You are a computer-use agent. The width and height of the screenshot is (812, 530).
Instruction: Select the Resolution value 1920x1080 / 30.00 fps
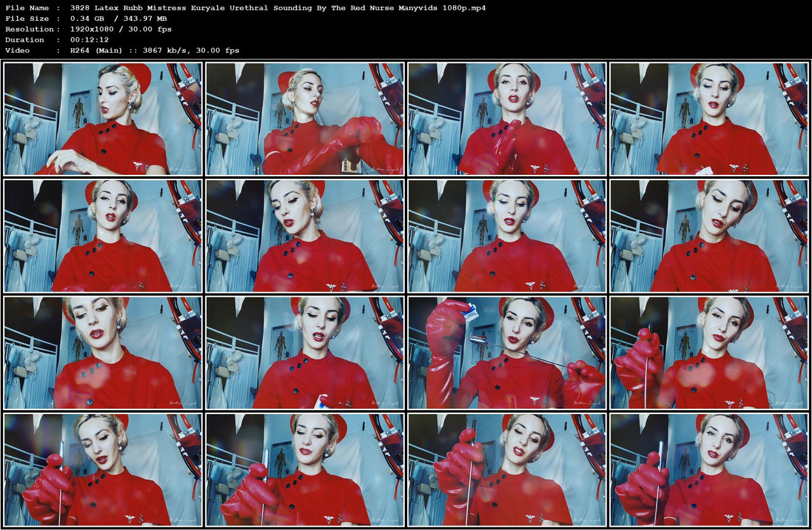121,29
